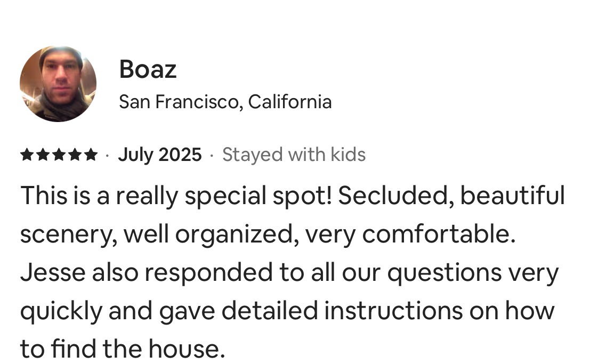Click the July 2025 review date

point(159,155)
